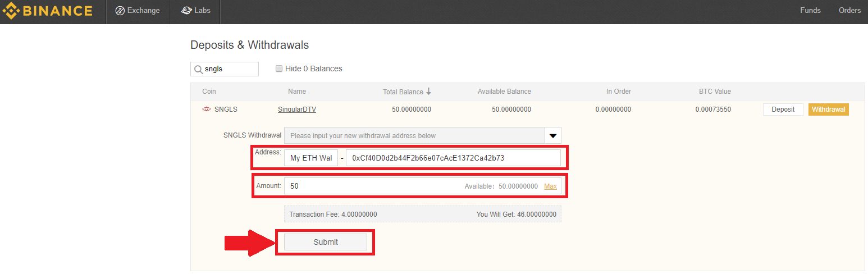Click the You Will Get 46.00000000 text
This screenshot has width=868, height=274.
pyautogui.click(x=517, y=214)
